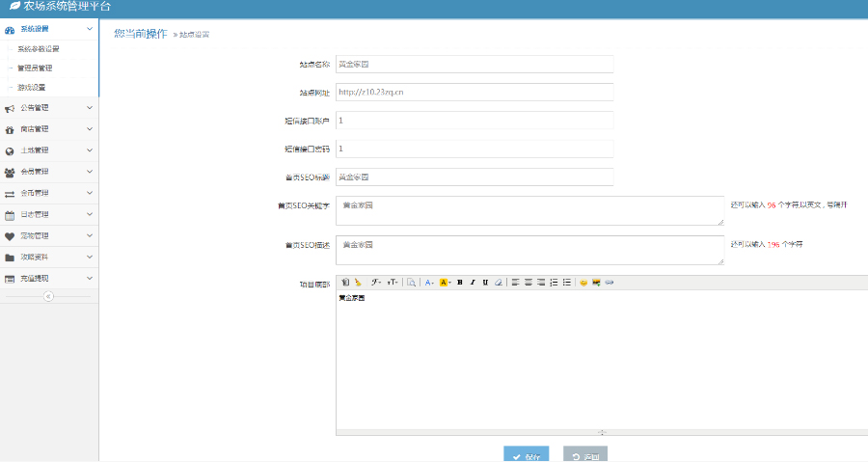Image resolution: width=868 pixels, height=462 pixels.
Task: Select 游戏设置 in the sidebar
Action: pos(31,88)
